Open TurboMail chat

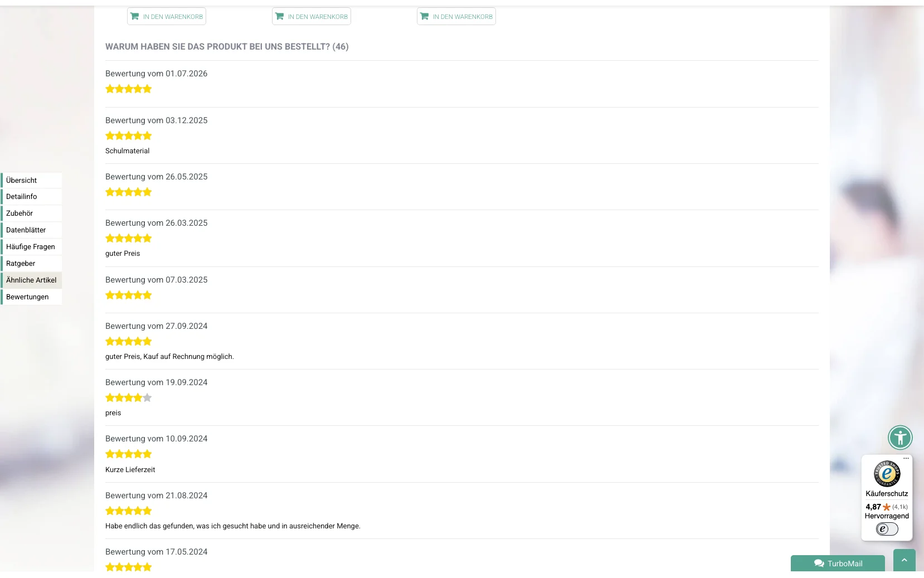838,564
